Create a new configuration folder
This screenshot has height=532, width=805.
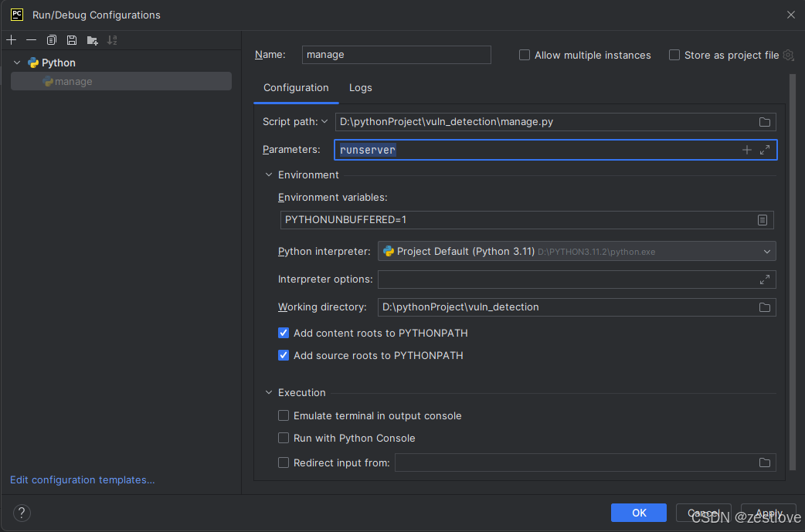tap(93, 40)
